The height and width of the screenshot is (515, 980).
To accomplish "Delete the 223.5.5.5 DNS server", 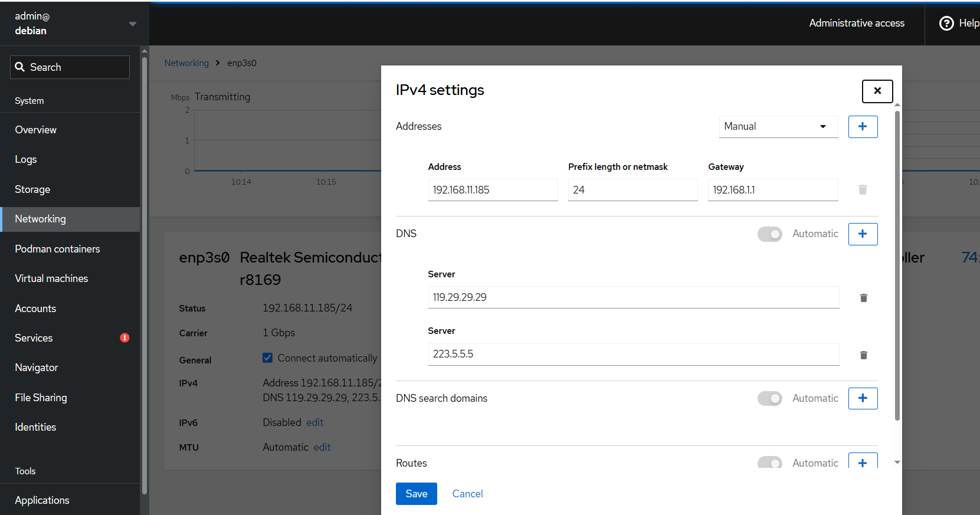I will (x=863, y=355).
